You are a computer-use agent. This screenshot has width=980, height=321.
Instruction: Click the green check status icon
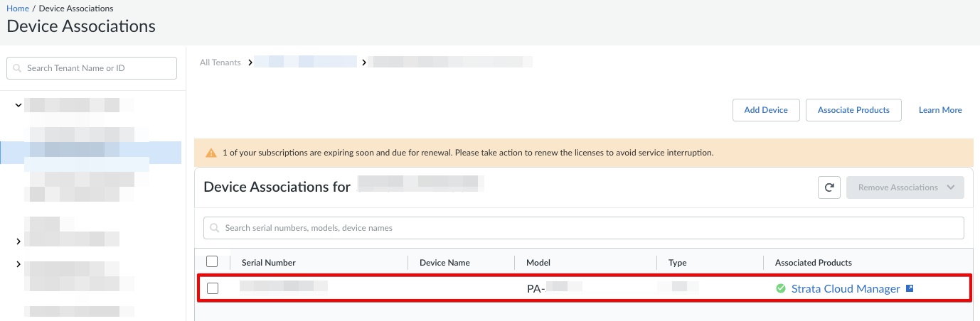coord(780,288)
